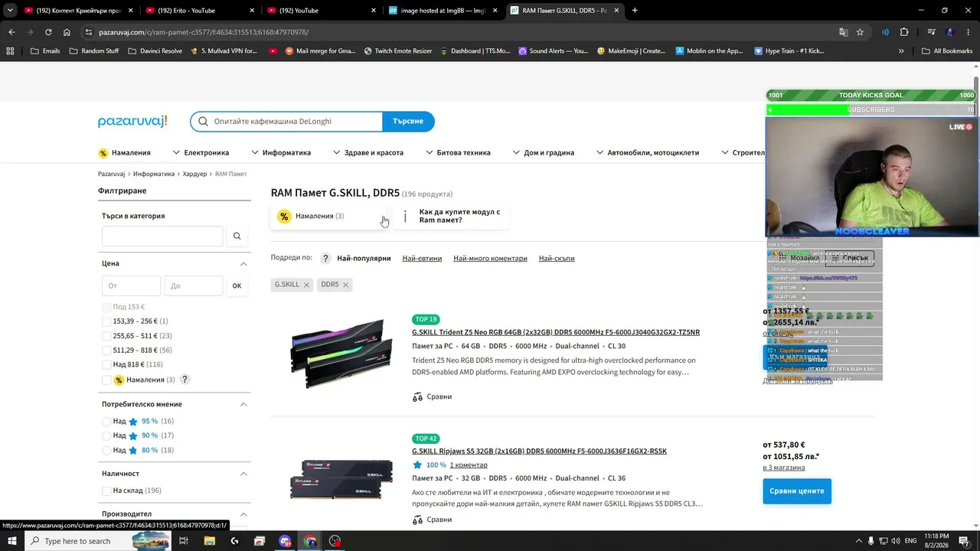Image resolution: width=980 pixels, height=551 pixels.
Task: Open File Explorer from the taskbar
Action: 209,541
